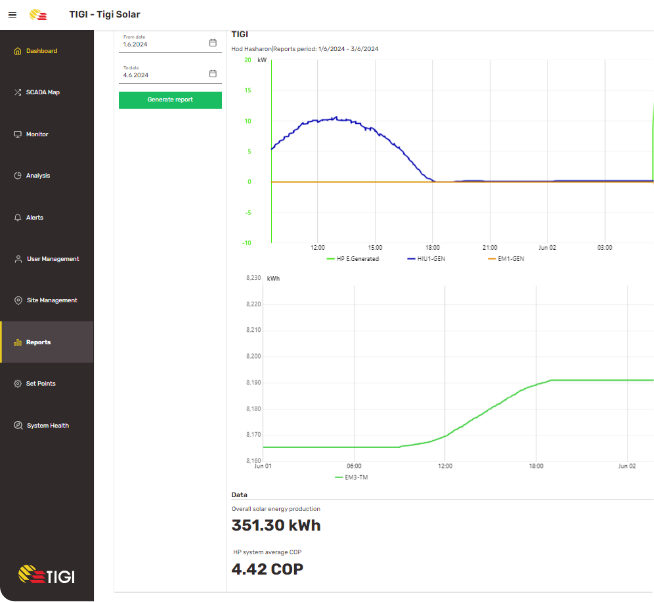Click the Set Points gear icon
The image size is (654, 602).
click(x=17, y=384)
